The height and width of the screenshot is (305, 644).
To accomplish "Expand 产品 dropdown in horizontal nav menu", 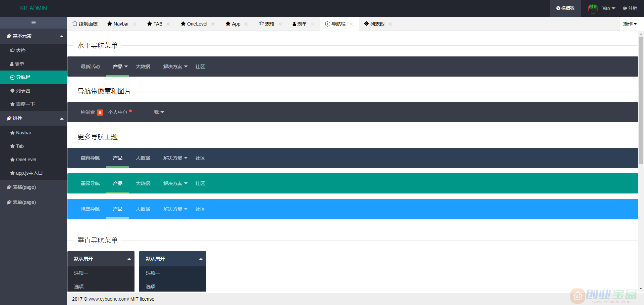I will click(x=120, y=67).
